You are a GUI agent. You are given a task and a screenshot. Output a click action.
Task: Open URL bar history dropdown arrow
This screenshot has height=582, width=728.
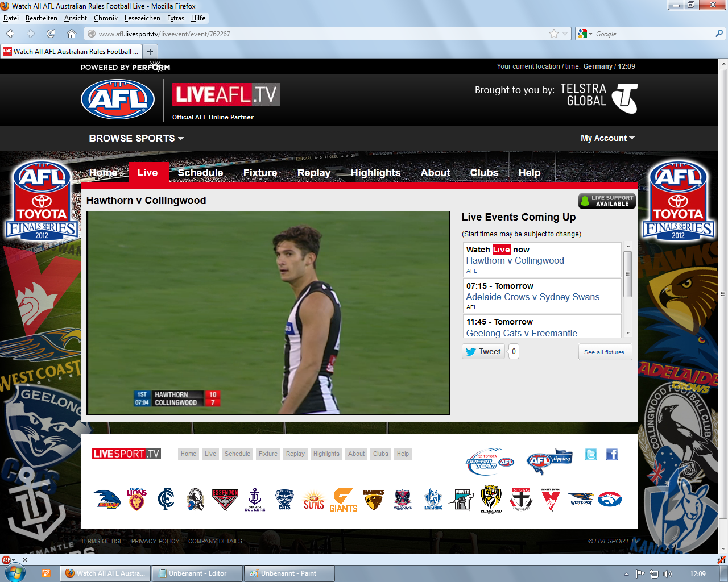[x=565, y=34]
